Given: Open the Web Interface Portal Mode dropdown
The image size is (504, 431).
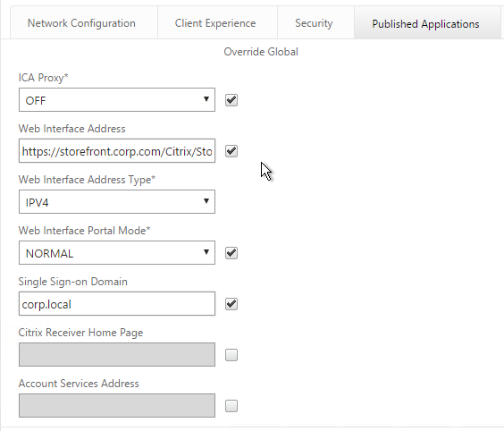Looking at the screenshot, I should [117, 253].
